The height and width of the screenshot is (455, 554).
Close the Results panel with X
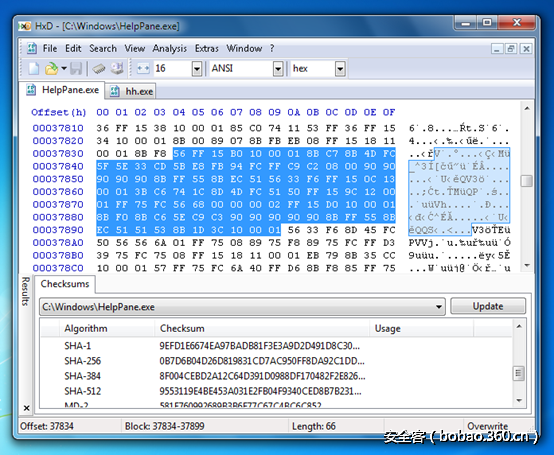point(26,408)
